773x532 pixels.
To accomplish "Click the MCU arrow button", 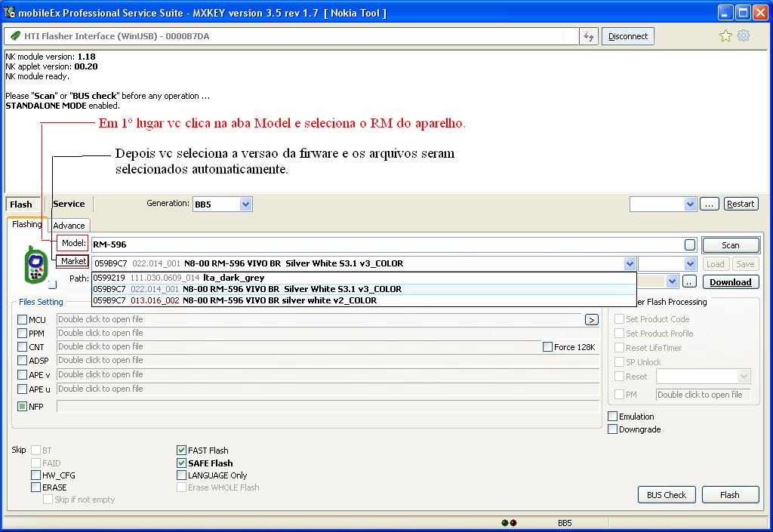I will pyautogui.click(x=592, y=320).
